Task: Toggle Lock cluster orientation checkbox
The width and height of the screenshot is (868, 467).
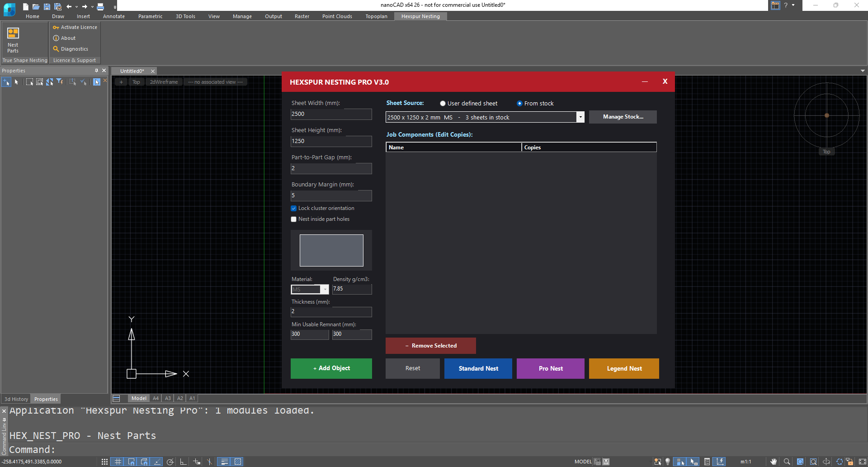Action: 294,209
